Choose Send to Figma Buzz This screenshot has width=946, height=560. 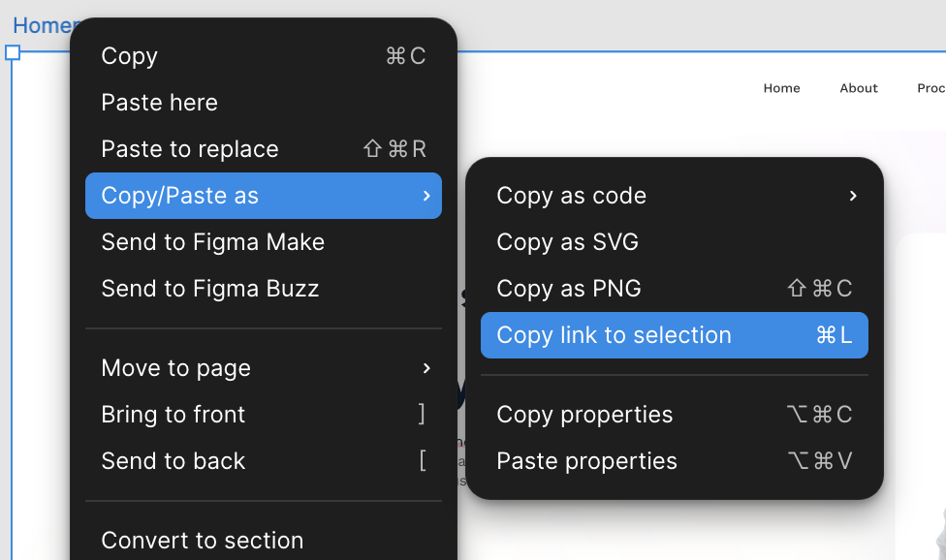(x=210, y=289)
